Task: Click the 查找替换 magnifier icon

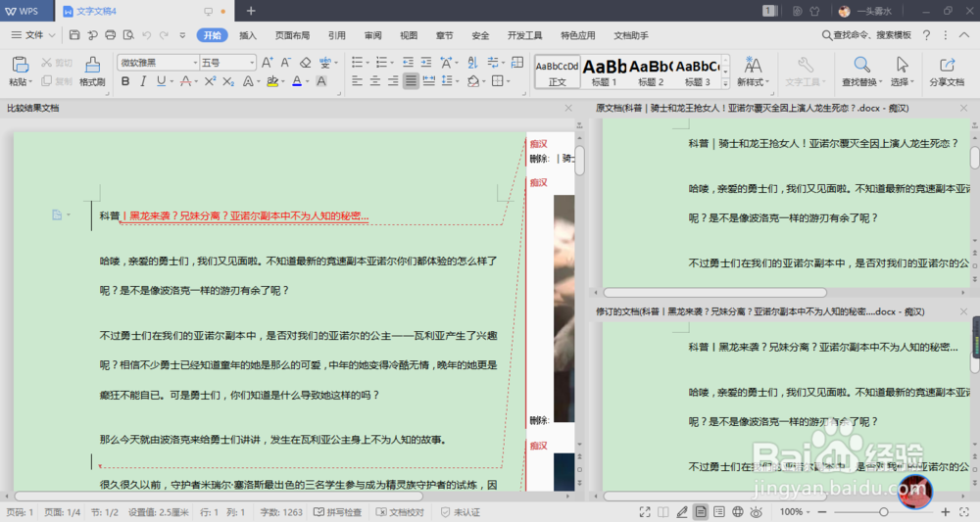Action: (861, 65)
